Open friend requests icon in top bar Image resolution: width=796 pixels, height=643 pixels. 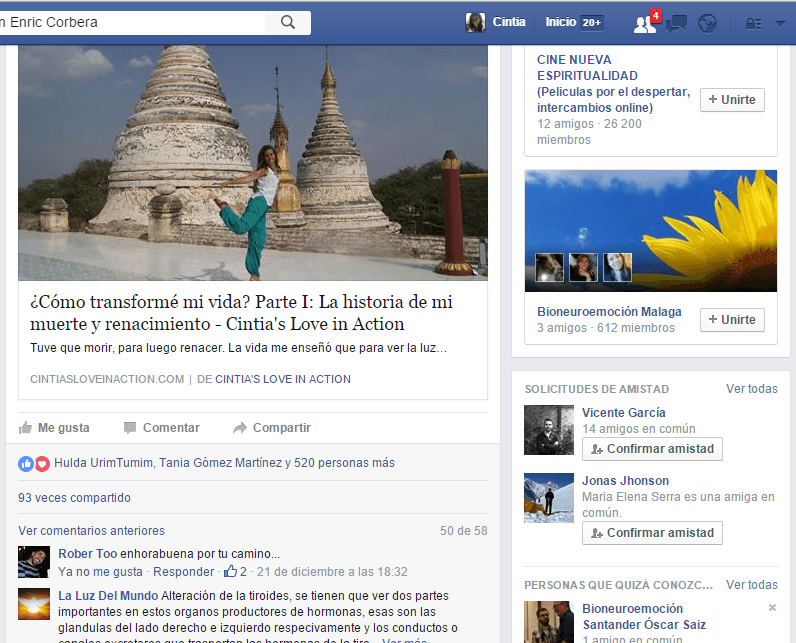[x=645, y=23]
